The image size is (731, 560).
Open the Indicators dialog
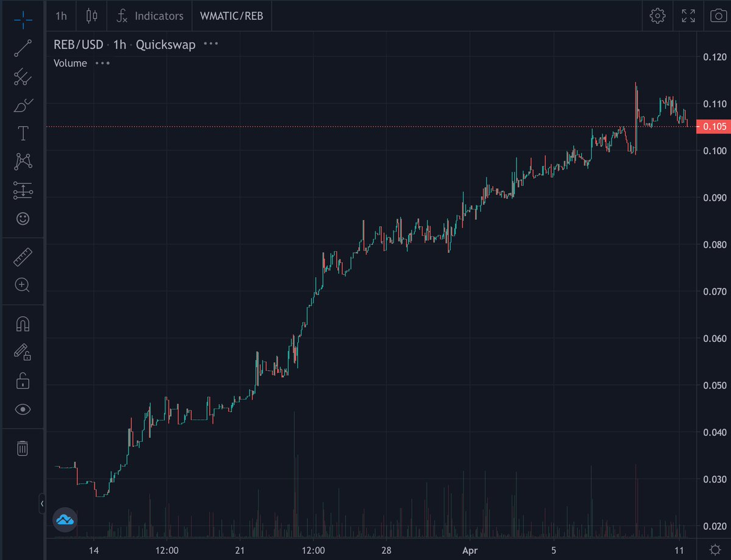(x=150, y=16)
